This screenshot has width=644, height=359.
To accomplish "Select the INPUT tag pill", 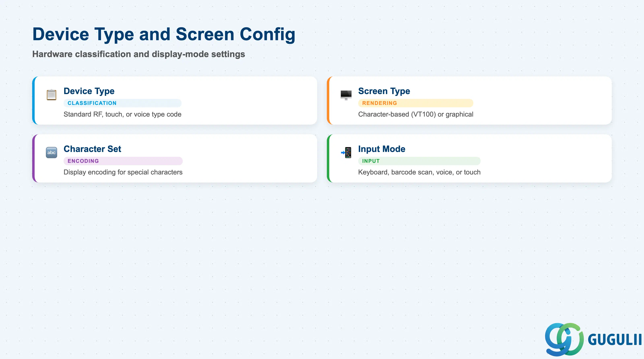I will pyautogui.click(x=419, y=161).
